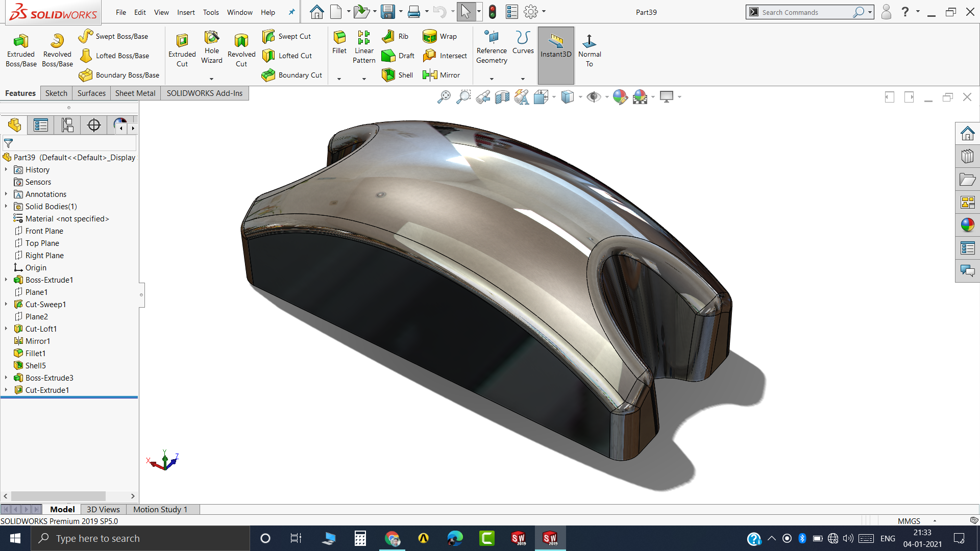
Task: Click the Zoom to Fit icon
Action: click(x=444, y=97)
